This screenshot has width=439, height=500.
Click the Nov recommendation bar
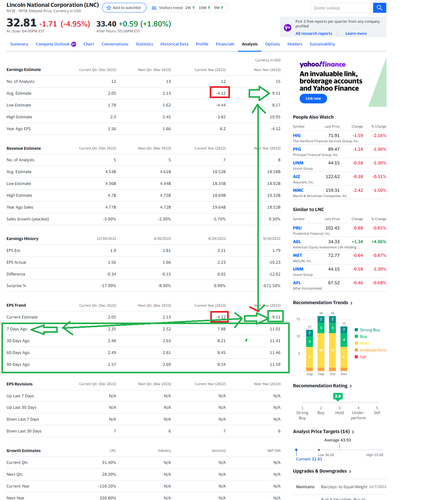click(x=344, y=349)
